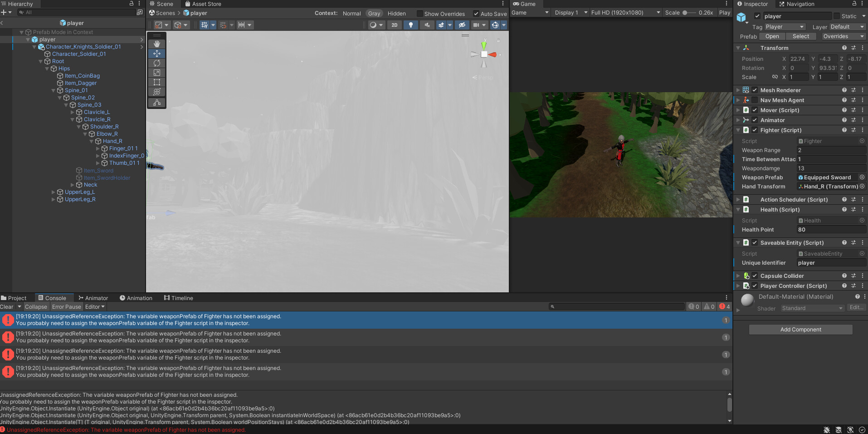Toggle scene lighting lightbulb icon
868x434 pixels.
pyautogui.click(x=411, y=25)
